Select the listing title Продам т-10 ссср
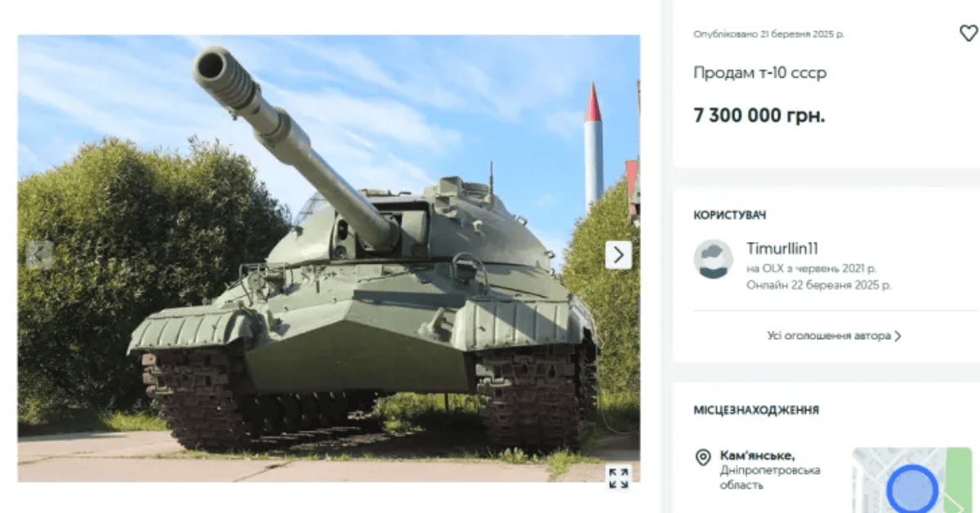The width and height of the screenshot is (980, 513). click(760, 73)
